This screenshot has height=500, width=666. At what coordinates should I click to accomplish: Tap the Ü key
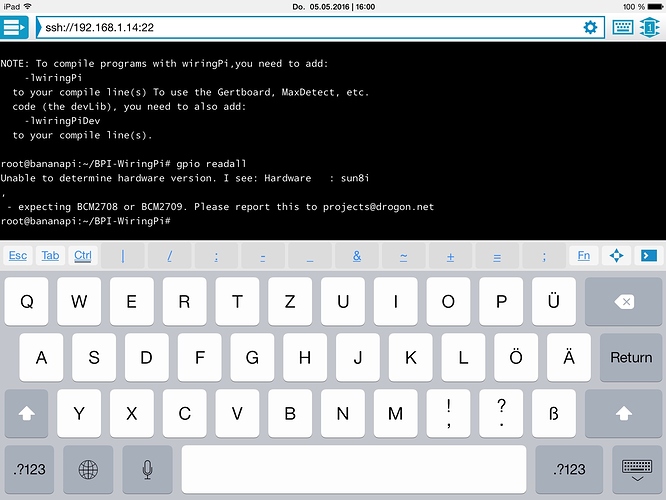(554, 302)
